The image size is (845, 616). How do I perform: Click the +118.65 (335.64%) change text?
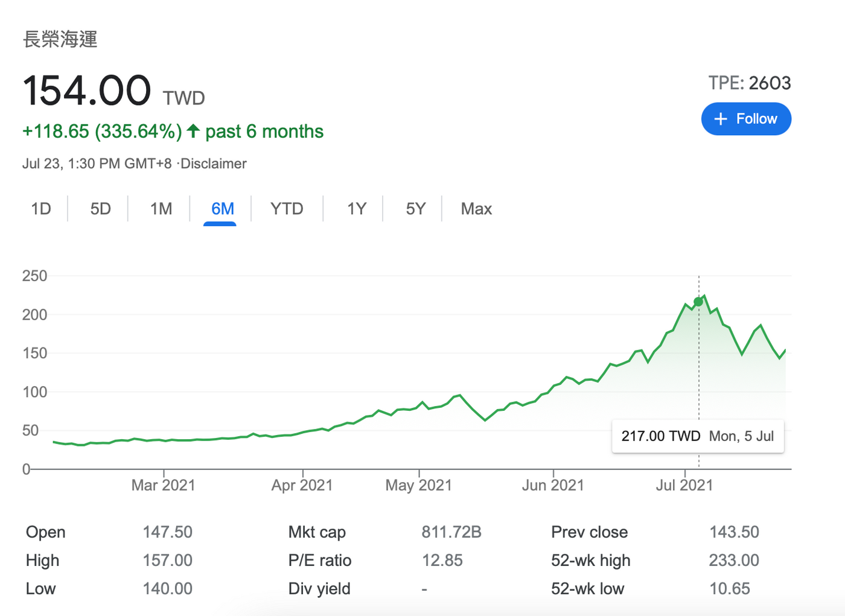click(102, 132)
